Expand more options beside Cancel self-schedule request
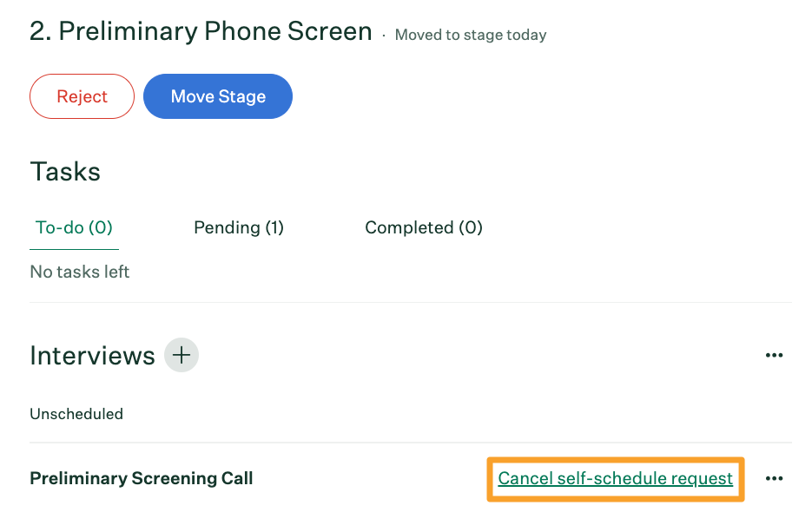812x512 pixels. (x=774, y=478)
